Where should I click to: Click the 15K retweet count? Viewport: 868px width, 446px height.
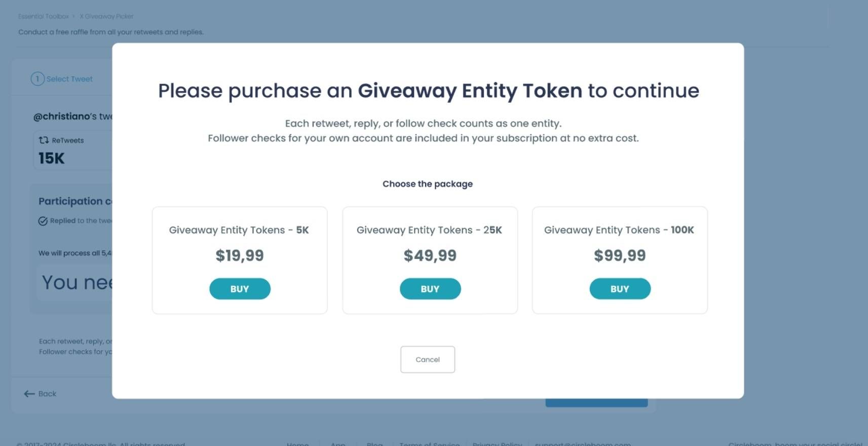(x=51, y=158)
